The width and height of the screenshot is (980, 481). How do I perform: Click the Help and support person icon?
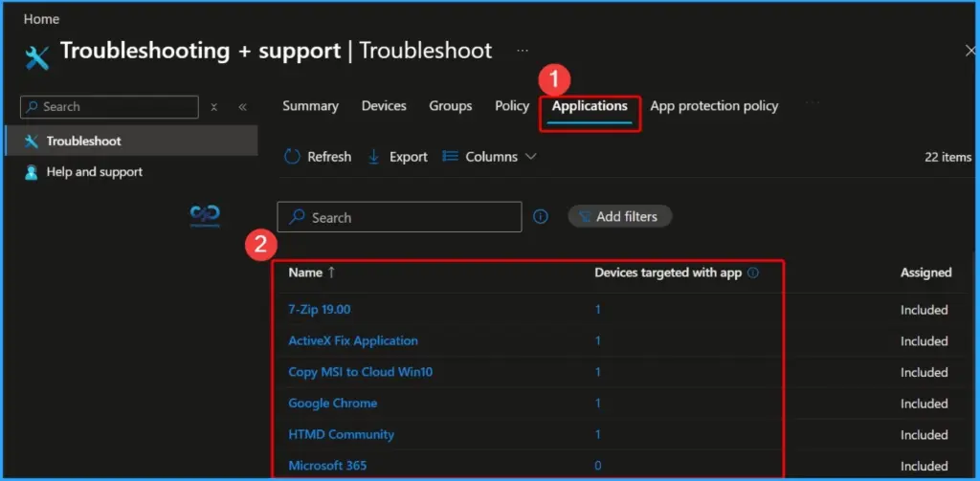32,172
